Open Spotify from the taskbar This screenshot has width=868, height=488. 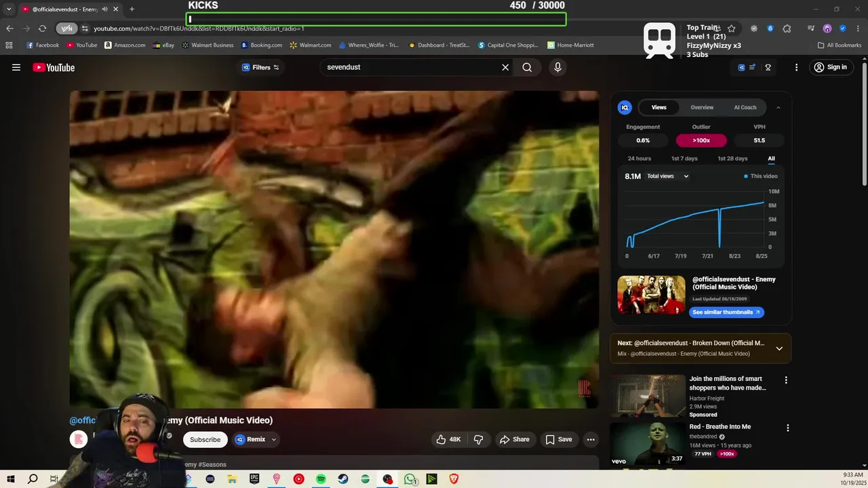pos(321,479)
